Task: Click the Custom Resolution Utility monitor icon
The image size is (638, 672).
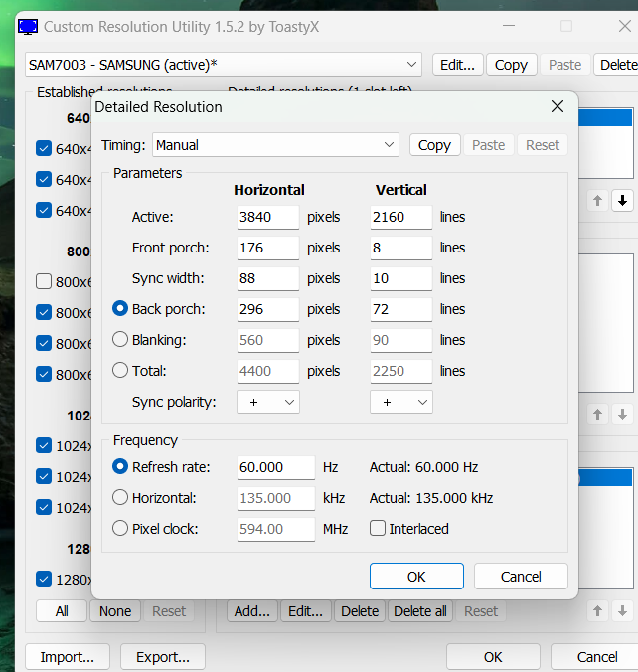Action: (x=29, y=26)
